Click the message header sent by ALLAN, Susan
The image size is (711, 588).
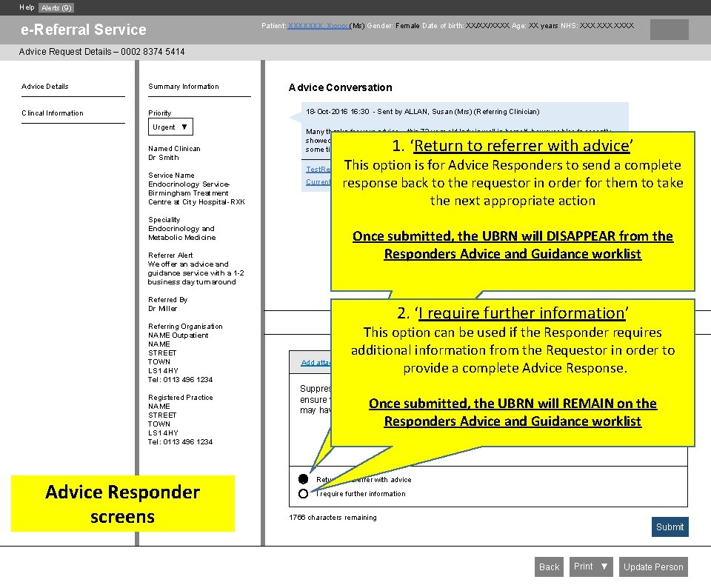click(x=423, y=112)
